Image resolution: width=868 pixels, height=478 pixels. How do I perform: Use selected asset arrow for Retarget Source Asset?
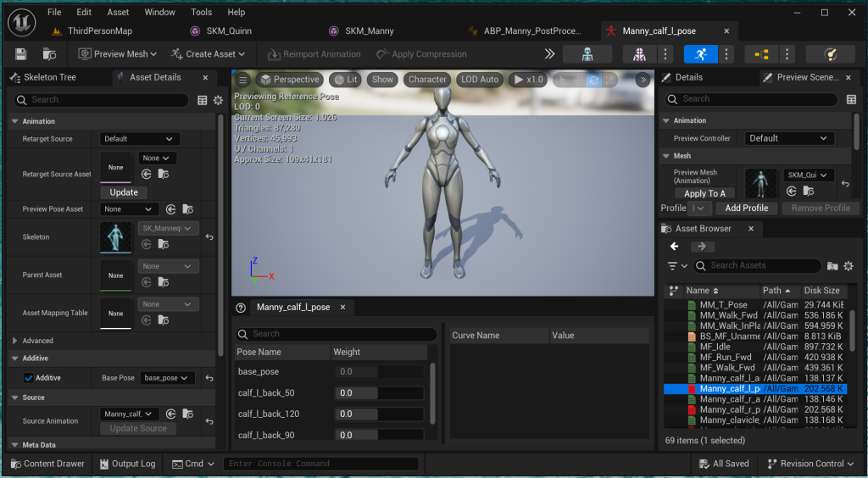[x=146, y=175]
